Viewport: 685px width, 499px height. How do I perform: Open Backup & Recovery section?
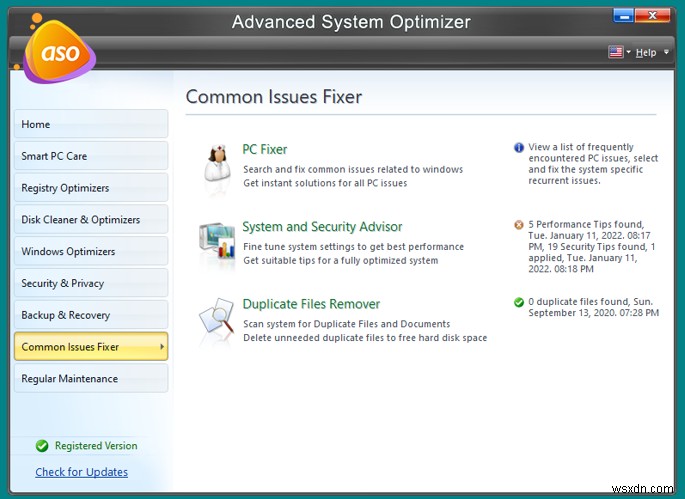[91, 315]
